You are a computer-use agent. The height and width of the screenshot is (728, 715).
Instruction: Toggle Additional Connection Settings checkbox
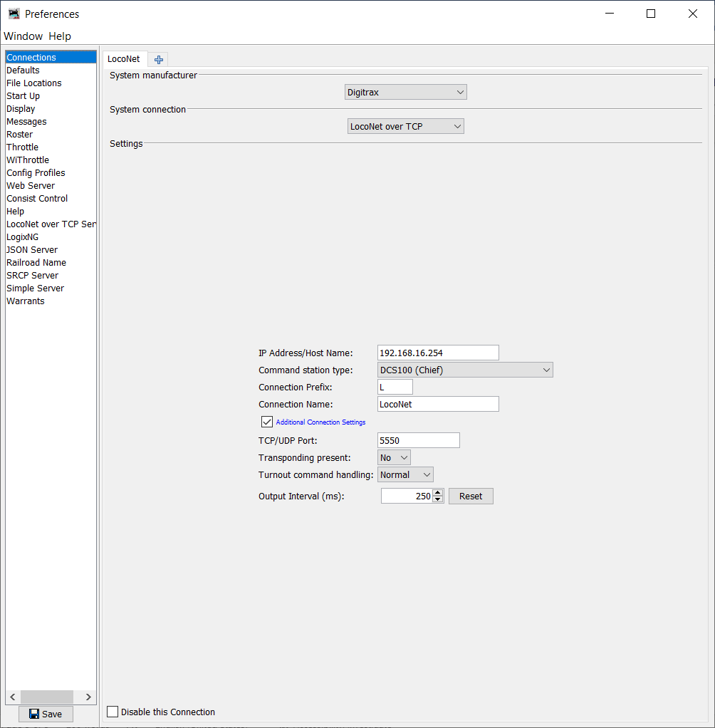pyautogui.click(x=266, y=422)
